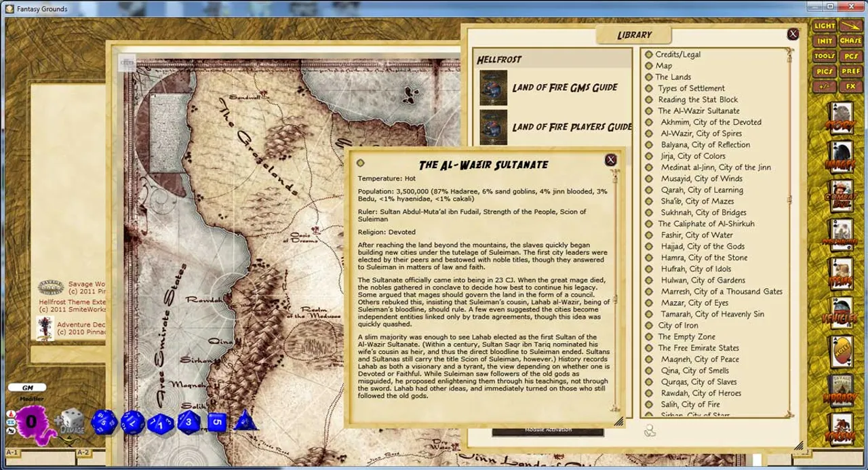Select the blue d6 die
Viewport: 868px width, 470px height.
216,423
